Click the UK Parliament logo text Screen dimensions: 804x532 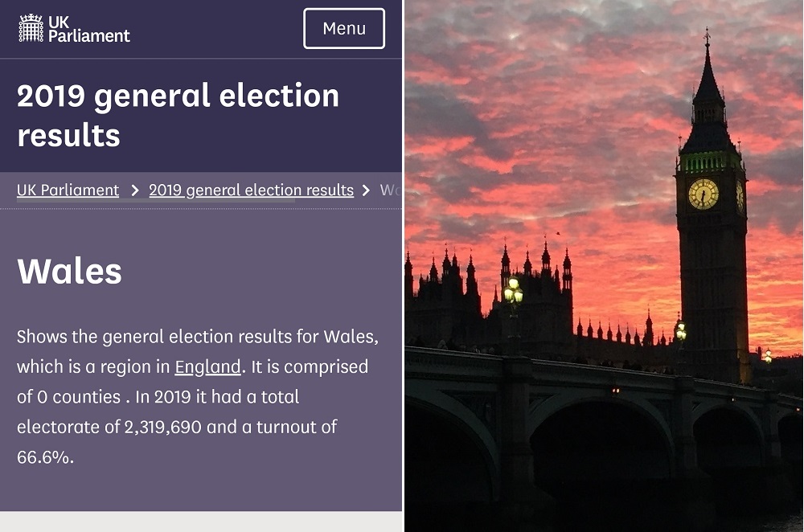tap(88, 28)
